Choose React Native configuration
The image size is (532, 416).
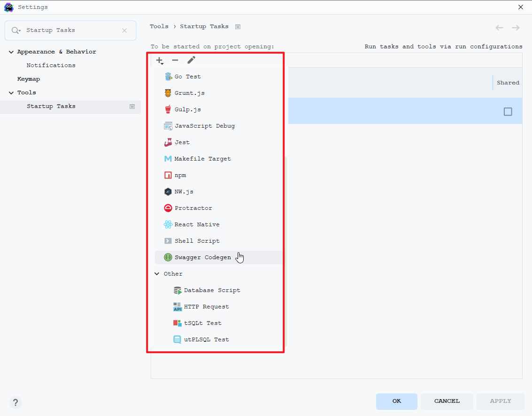coord(218,224)
